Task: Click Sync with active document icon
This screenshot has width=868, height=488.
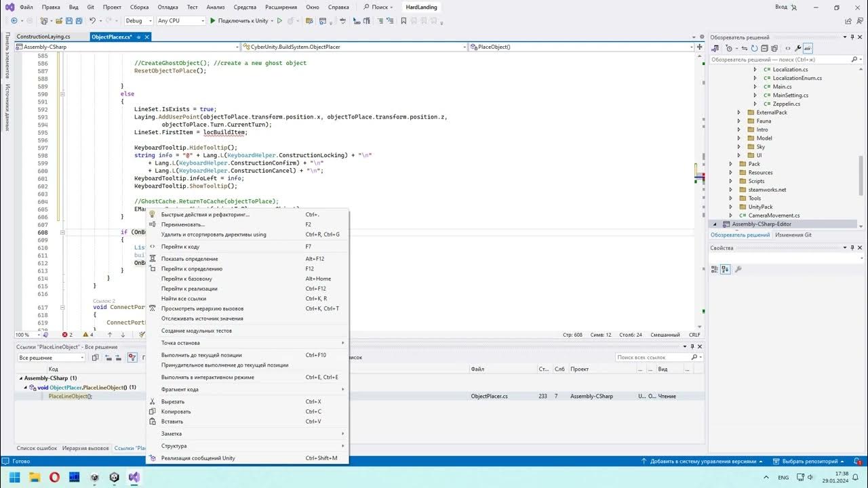Action: click(x=745, y=48)
